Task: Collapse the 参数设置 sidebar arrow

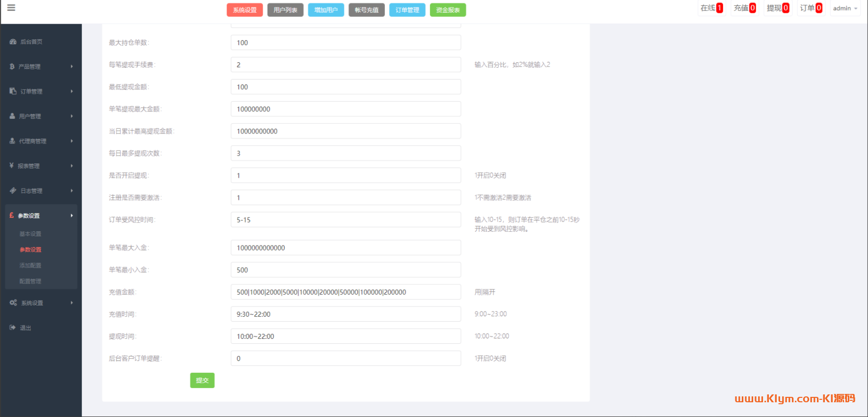Action: coord(72,216)
